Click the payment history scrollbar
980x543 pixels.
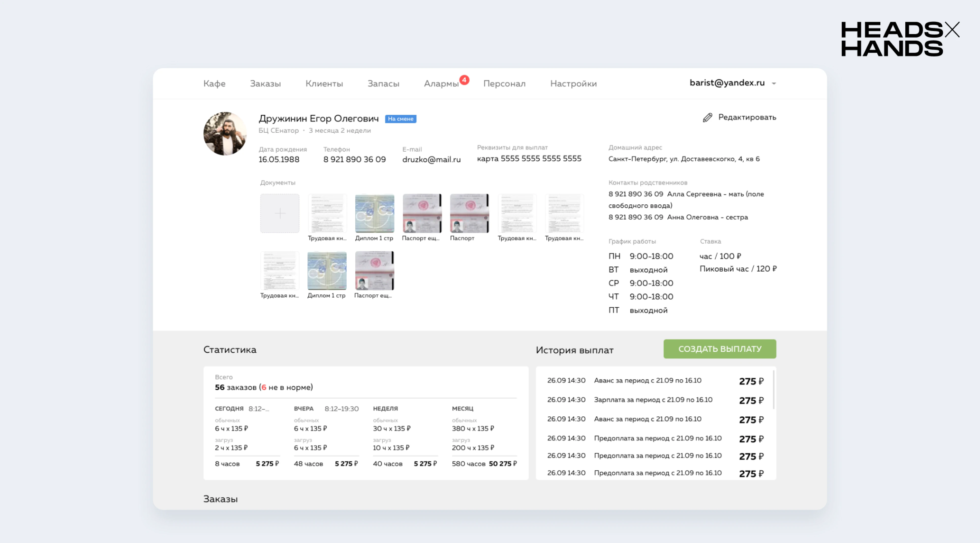pos(773,390)
